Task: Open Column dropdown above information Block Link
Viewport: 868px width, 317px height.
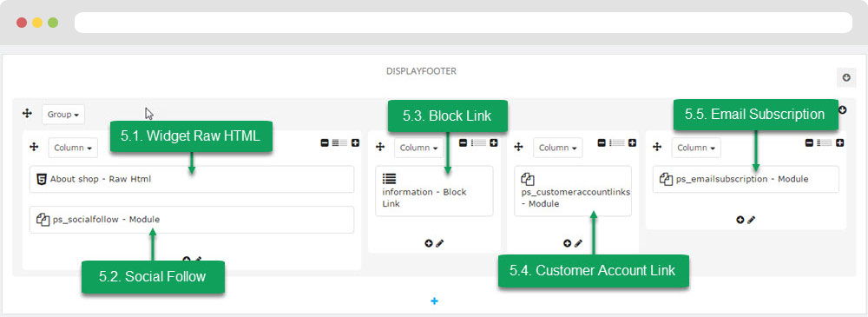Action: coord(419,148)
